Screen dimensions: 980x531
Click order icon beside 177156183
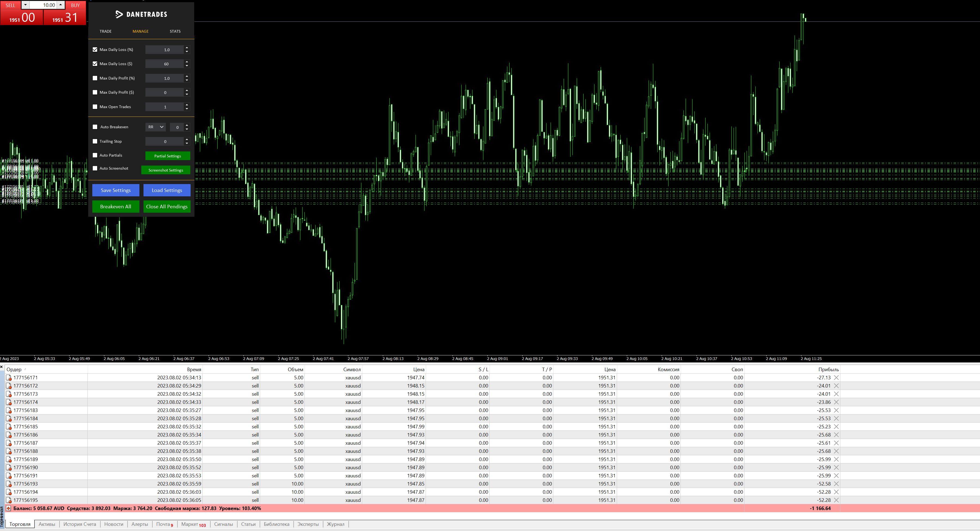[x=9, y=410]
